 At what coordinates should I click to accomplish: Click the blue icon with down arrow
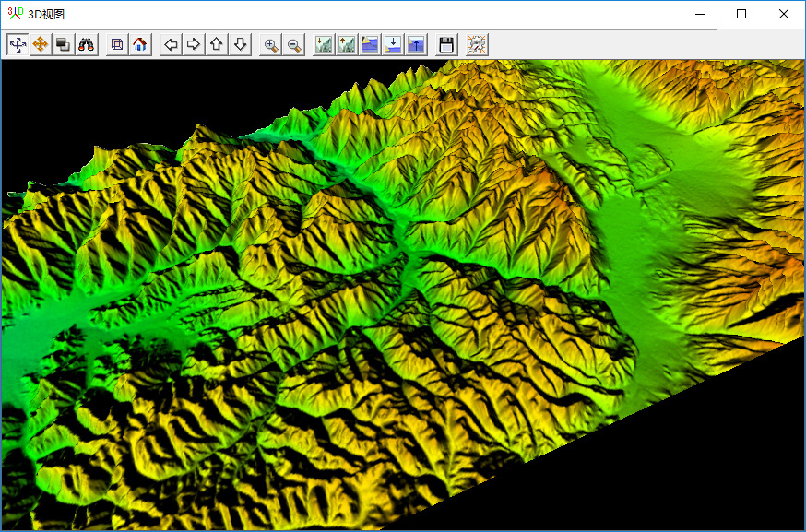(393, 44)
